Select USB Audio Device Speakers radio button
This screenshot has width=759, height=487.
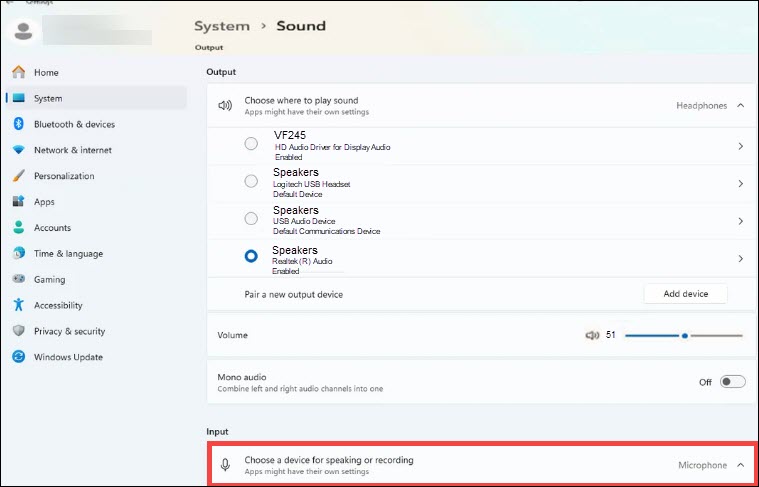tap(251, 218)
